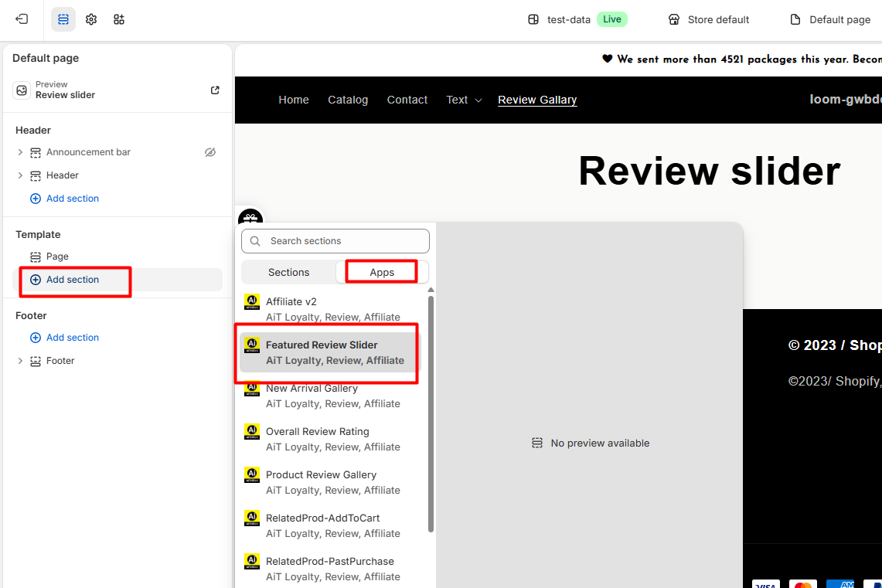Expand the Header section tree item
The height and width of the screenshot is (588, 882).
(20, 175)
